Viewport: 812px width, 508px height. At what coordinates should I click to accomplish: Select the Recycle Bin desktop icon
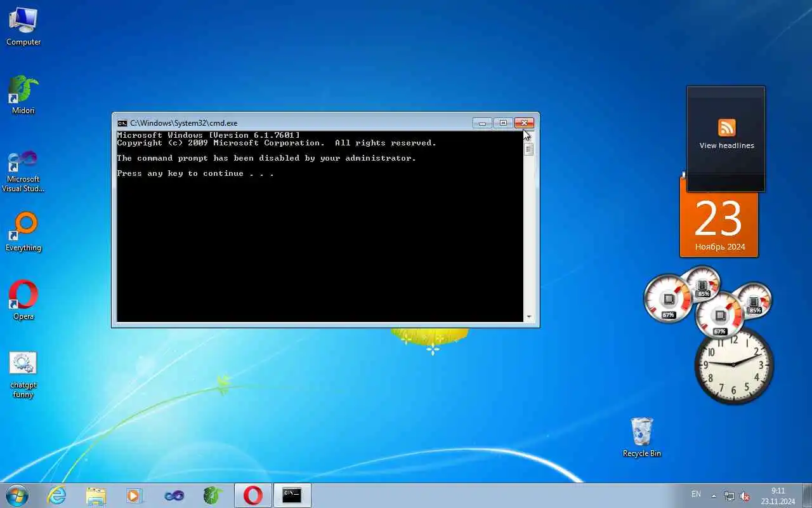point(642,437)
